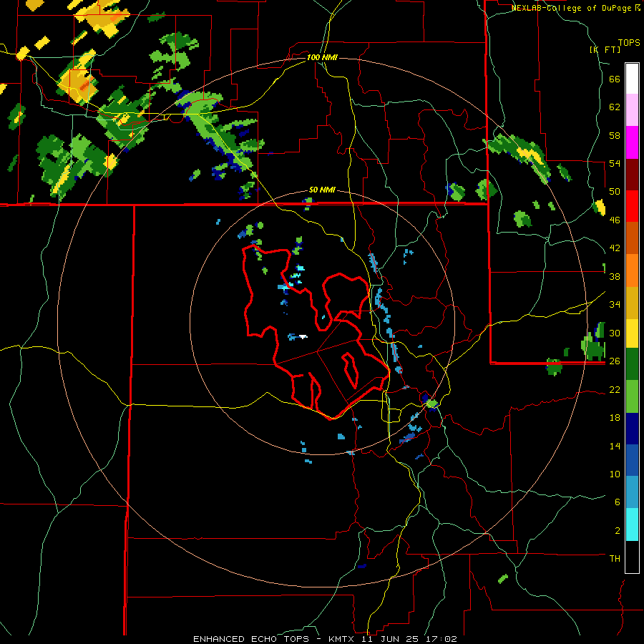Click the light blue 6-10 kft legend swatch

tap(632, 492)
